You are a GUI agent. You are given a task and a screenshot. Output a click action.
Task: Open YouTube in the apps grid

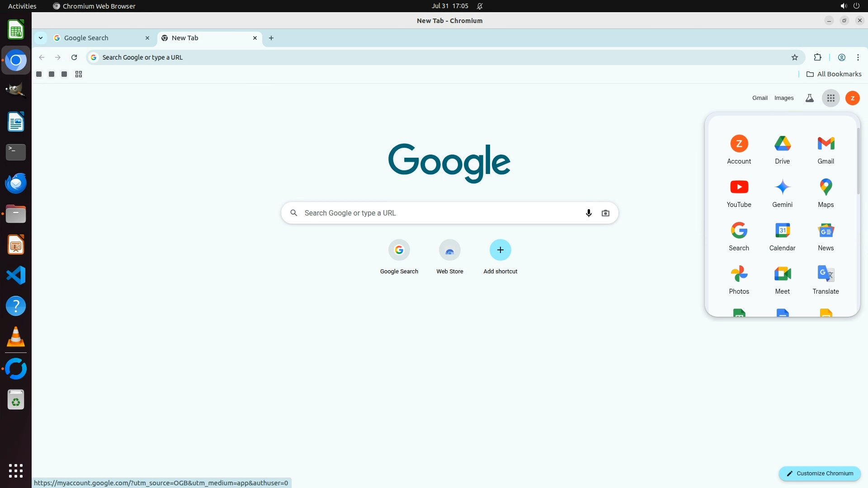coord(739,192)
